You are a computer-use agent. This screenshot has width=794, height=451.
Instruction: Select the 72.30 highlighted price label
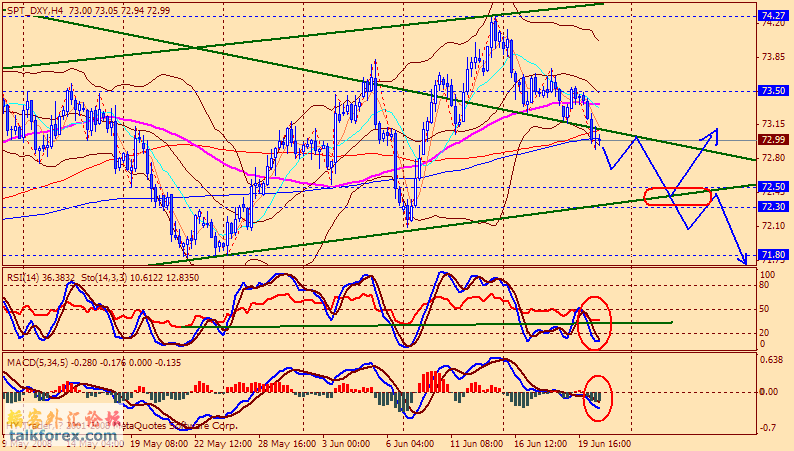[x=773, y=206]
